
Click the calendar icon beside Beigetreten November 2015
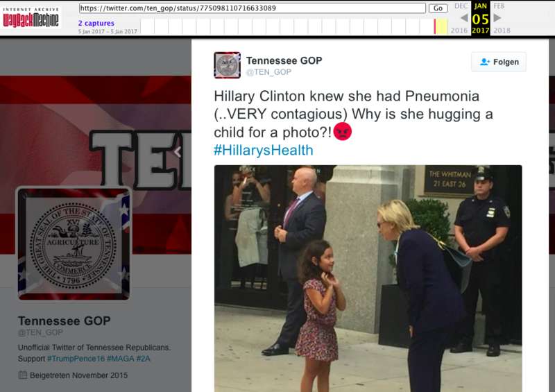(23, 375)
